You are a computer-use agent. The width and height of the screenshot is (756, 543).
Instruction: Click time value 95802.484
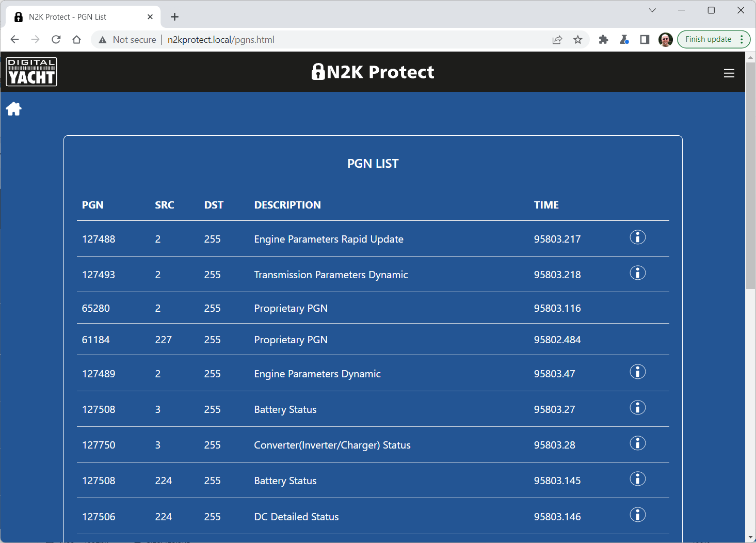(557, 340)
